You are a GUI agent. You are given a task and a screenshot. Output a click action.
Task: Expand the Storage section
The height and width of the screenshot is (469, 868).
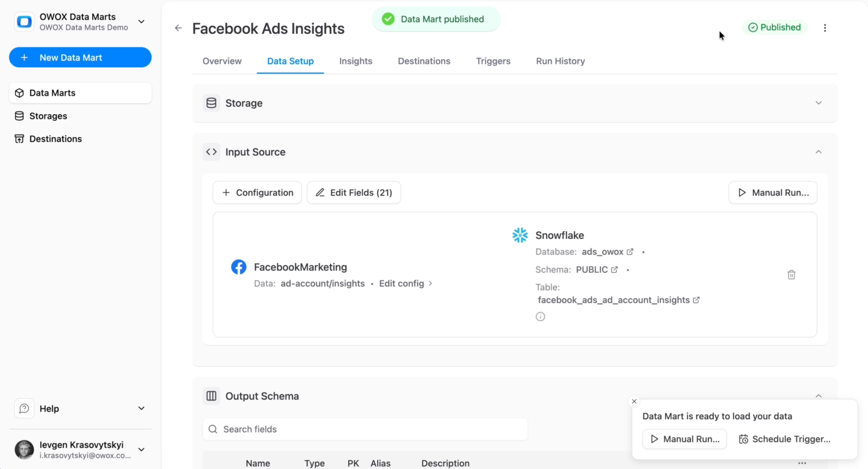pyautogui.click(x=818, y=103)
